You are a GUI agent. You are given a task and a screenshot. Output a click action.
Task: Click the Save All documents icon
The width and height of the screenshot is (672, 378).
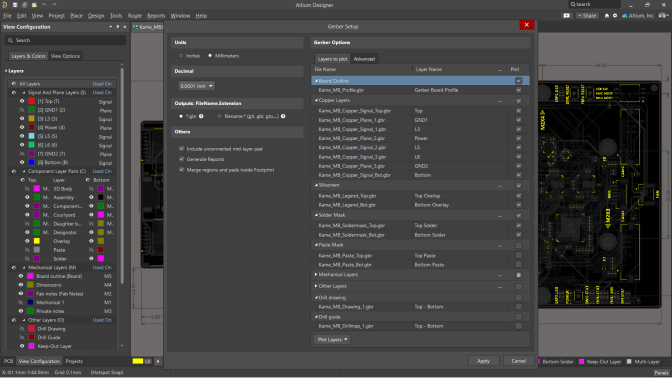24,5
